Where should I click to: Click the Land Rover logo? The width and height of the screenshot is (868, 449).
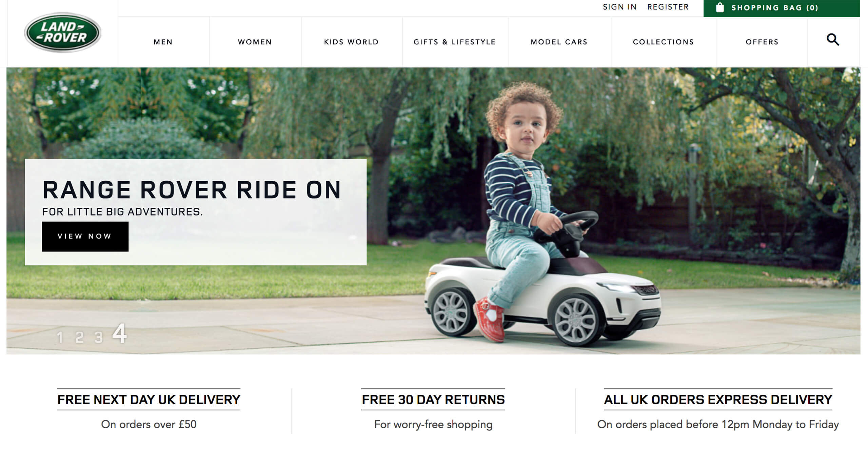(63, 33)
